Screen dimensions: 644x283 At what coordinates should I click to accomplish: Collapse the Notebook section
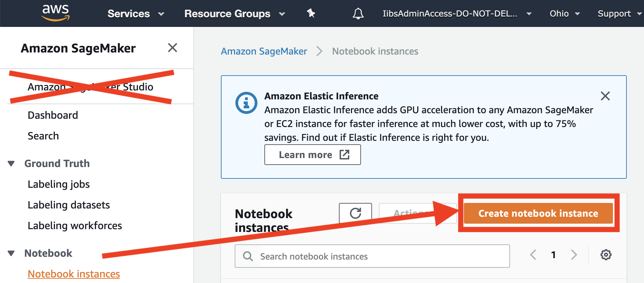[x=11, y=253]
